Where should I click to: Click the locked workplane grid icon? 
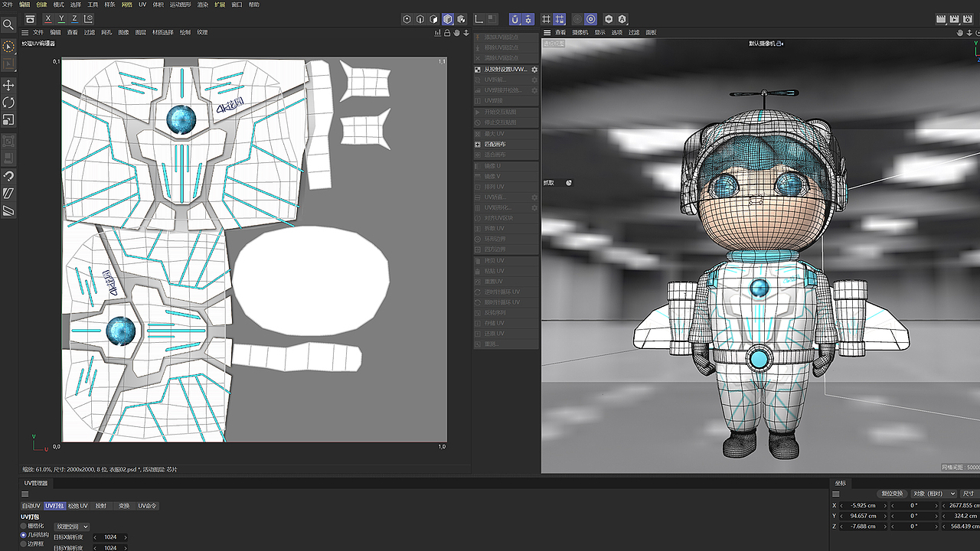[560, 19]
